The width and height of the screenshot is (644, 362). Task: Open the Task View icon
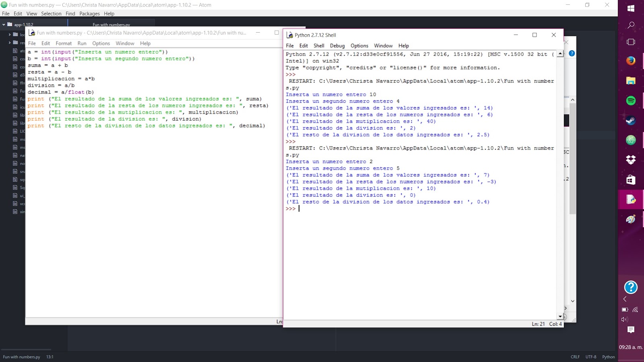point(631,42)
